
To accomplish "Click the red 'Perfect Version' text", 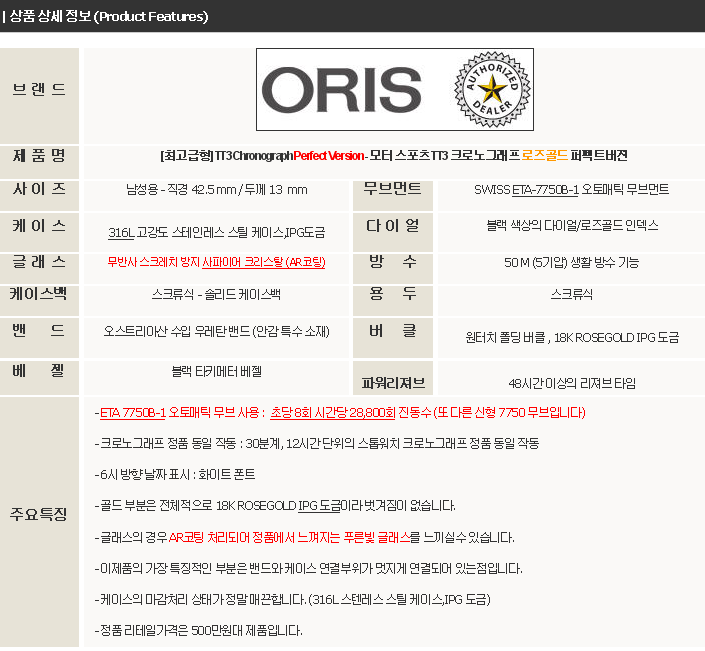I will click(x=329, y=156).
